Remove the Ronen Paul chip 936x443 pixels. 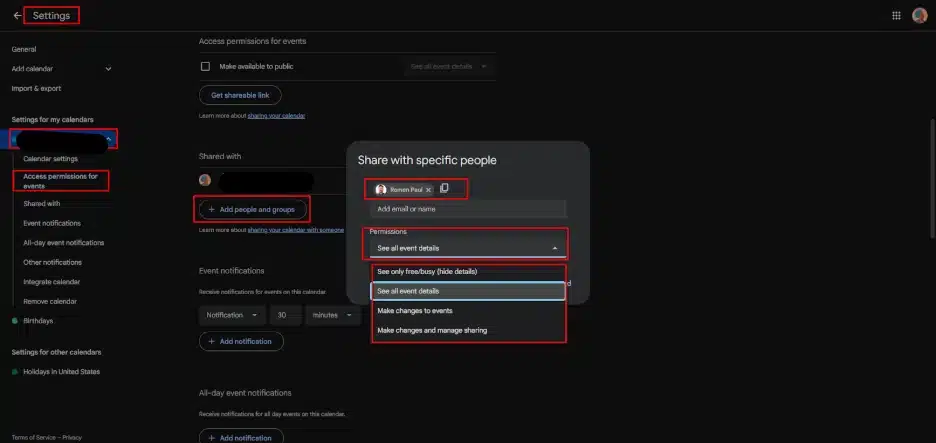[429, 189]
